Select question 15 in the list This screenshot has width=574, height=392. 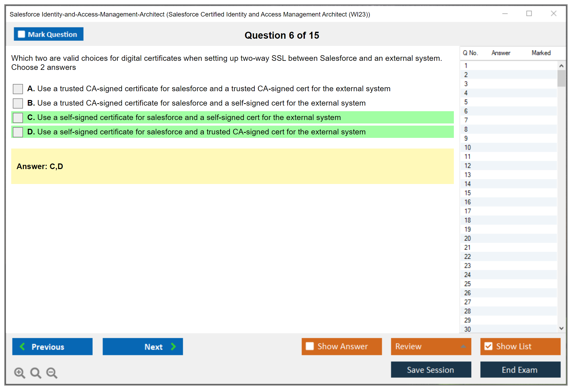point(467,193)
